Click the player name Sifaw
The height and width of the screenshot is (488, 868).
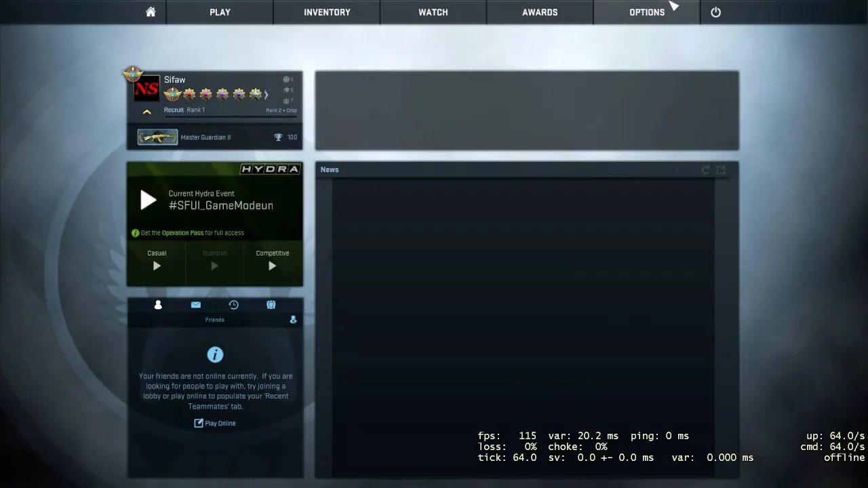(174, 79)
